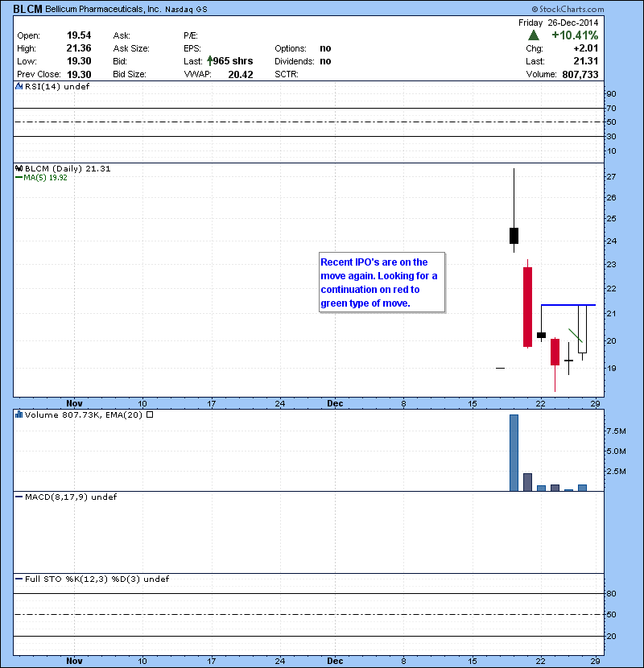
Task: Click the volume bars legend icon
Action: (x=19, y=415)
